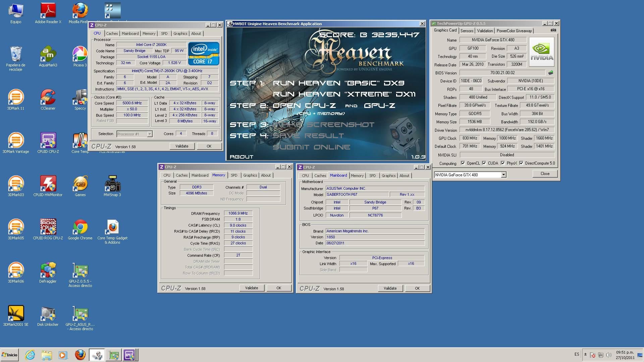Open the Picasa 3 desktop icon
Screen dimensions: 644x362
coord(80,56)
